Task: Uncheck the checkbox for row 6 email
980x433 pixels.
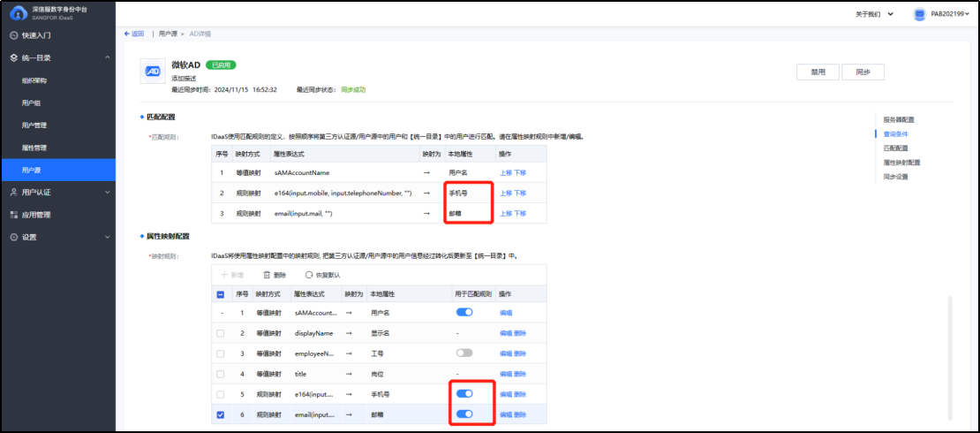Action: [x=221, y=414]
